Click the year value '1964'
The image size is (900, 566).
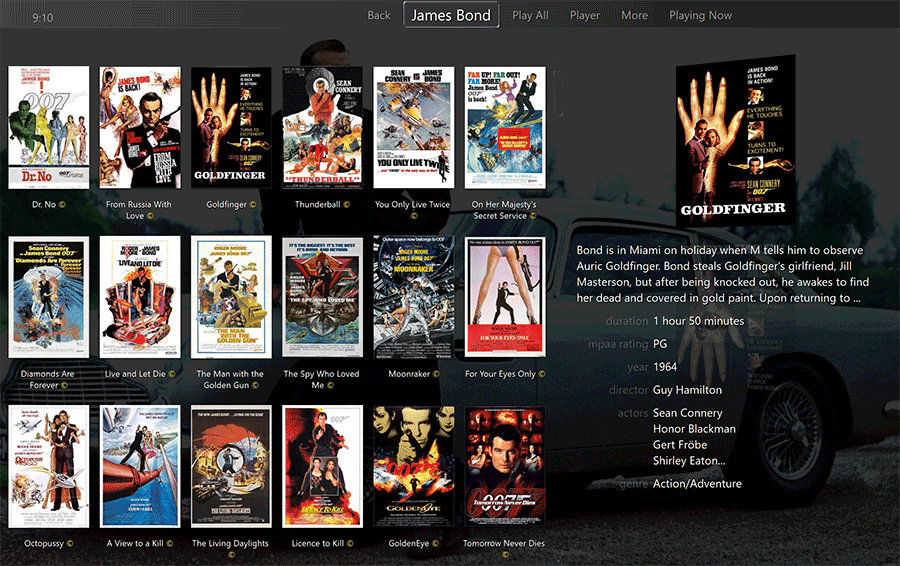click(x=665, y=367)
